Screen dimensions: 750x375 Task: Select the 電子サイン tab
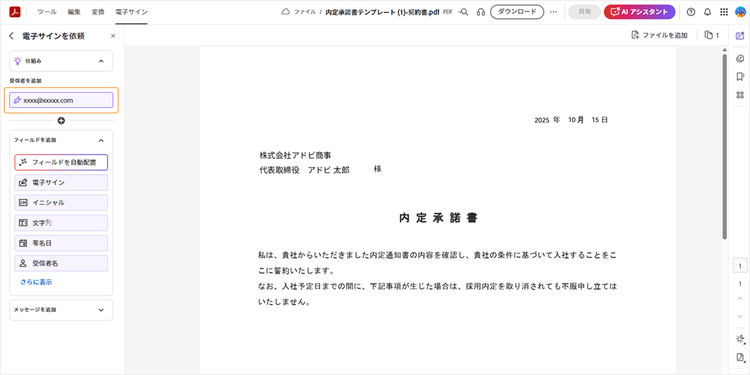(x=132, y=12)
